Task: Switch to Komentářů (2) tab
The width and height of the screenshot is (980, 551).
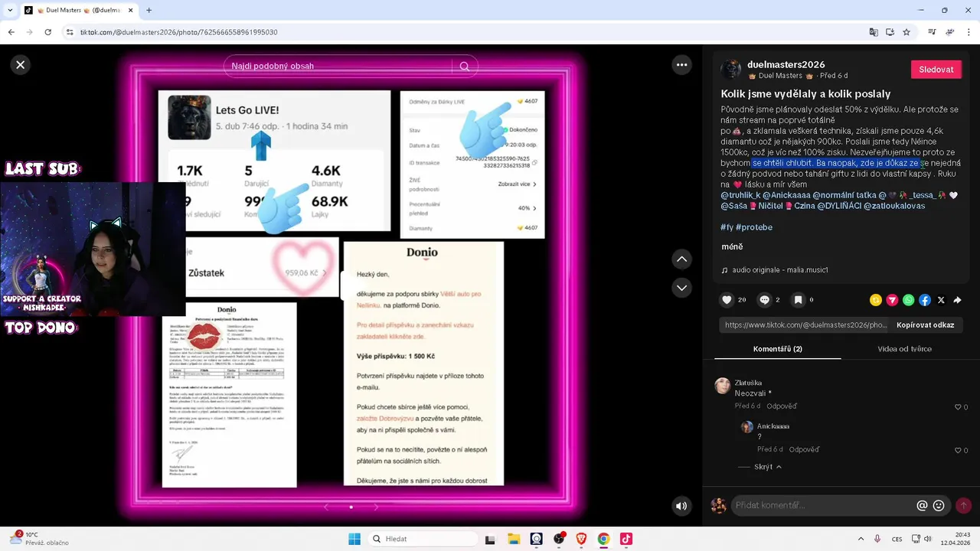Action: click(777, 349)
